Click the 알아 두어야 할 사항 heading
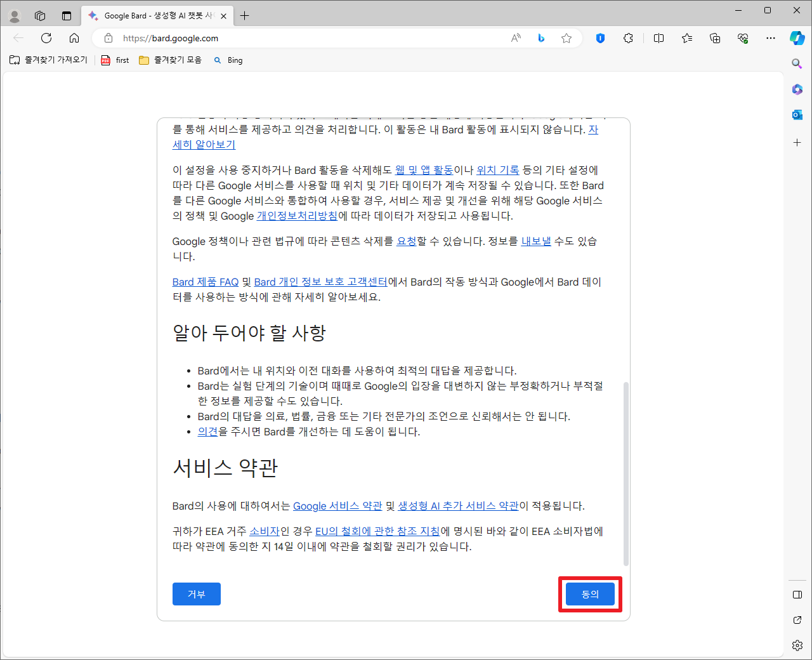Image resolution: width=812 pixels, height=660 pixels. [249, 333]
